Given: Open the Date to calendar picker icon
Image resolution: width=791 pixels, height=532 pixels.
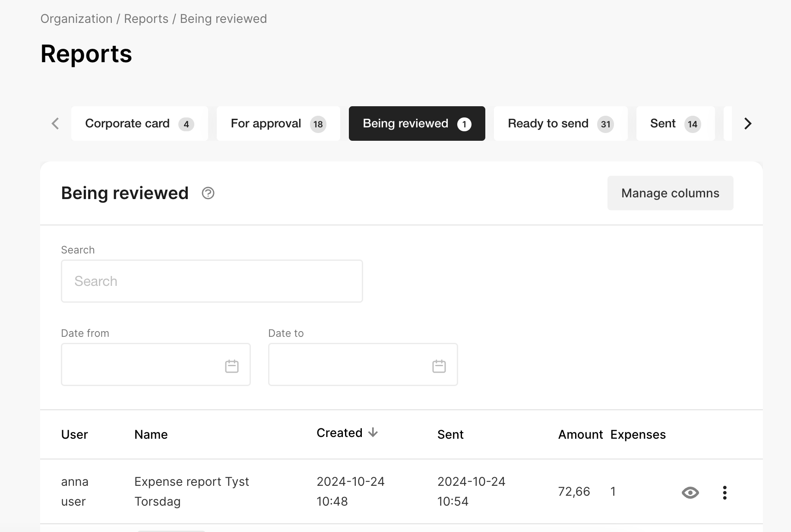Looking at the screenshot, I should pos(439,366).
